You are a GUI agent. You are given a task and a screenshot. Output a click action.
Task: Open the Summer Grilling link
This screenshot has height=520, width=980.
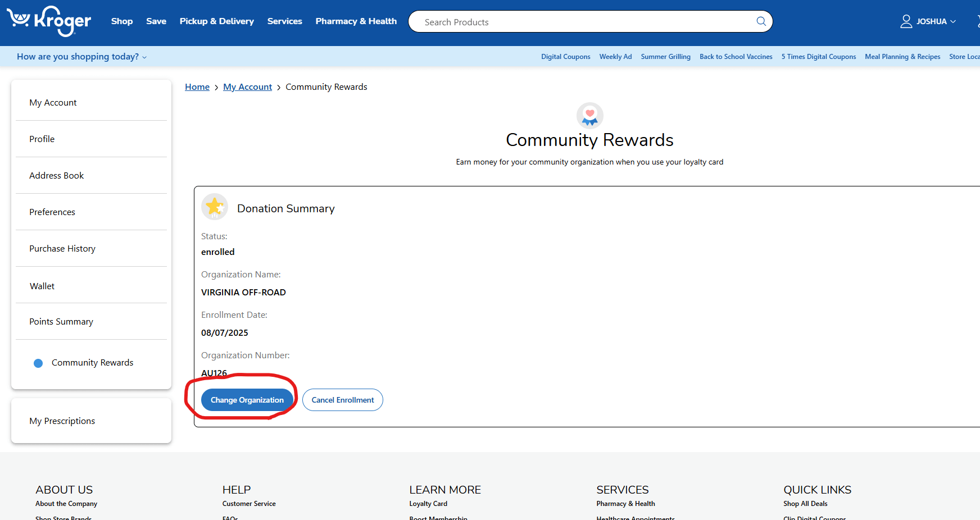[665, 57]
